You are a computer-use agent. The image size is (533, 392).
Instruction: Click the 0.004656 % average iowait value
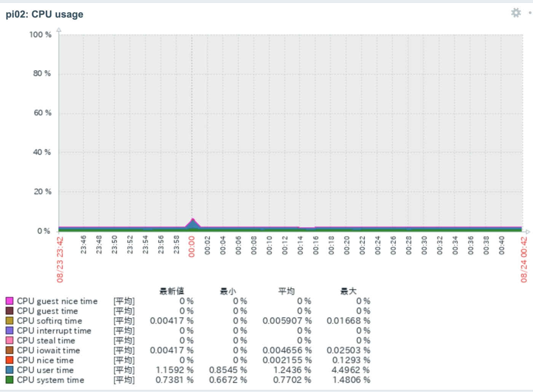point(287,350)
